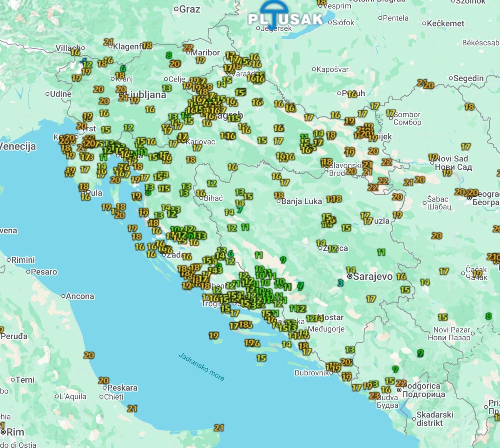This screenshot has height=448, width=500.
Task: Click the 18 marker next to Banja Luka
Action: tap(279, 195)
